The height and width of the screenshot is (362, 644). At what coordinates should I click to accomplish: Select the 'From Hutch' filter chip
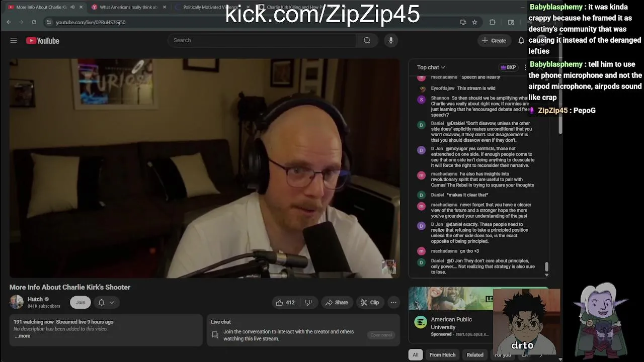[x=442, y=354]
